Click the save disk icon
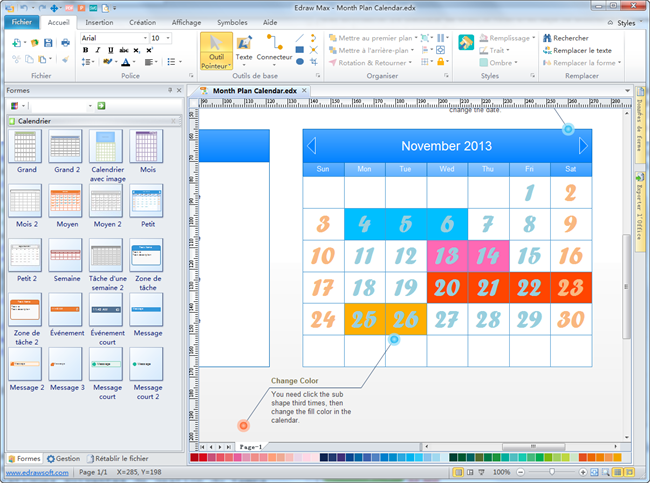The width and height of the screenshot is (650, 483). tap(49, 42)
